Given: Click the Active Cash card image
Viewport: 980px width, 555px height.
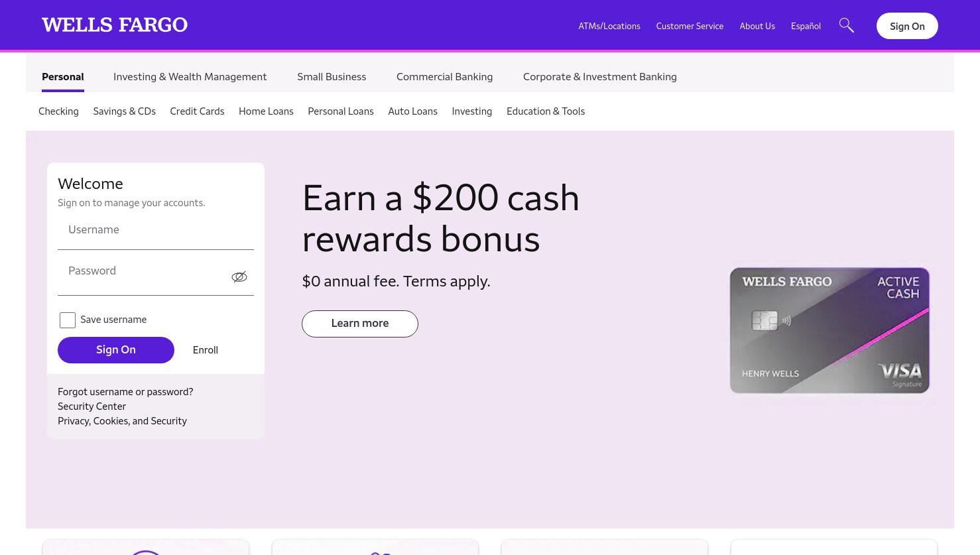Looking at the screenshot, I should click(829, 330).
